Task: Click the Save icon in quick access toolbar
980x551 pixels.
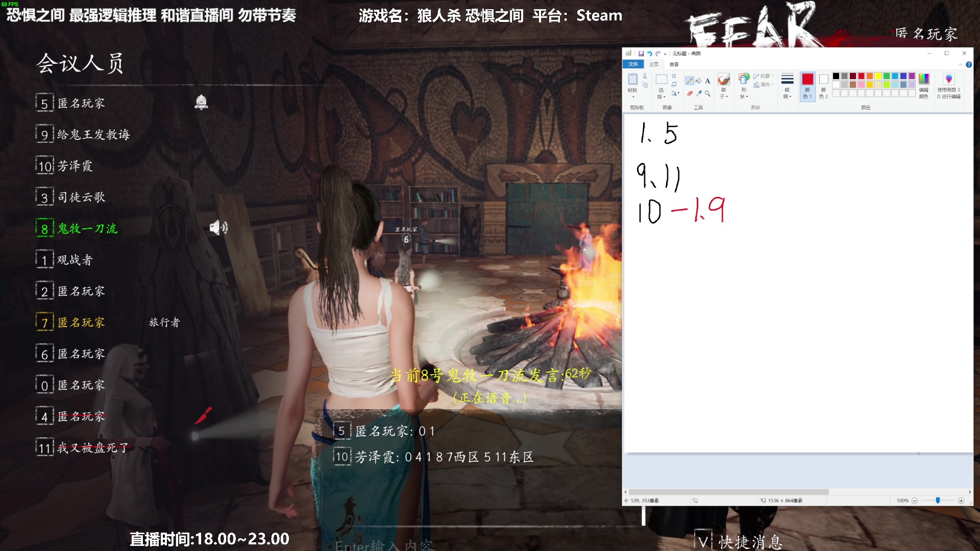Action: click(x=641, y=54)
